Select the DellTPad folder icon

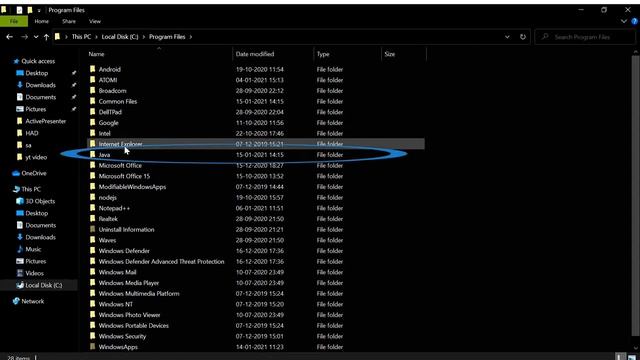coord(93,111)
